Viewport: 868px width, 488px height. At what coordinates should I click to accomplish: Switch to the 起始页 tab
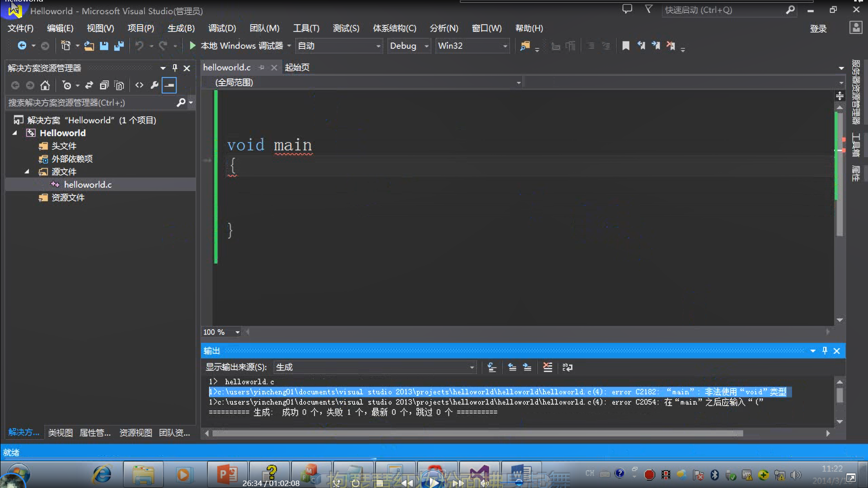click(297, 68)
